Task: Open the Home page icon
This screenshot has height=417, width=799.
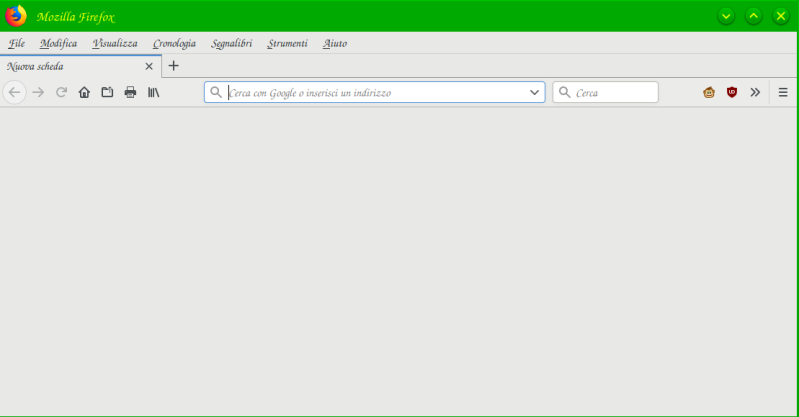Action: [x=84, y=92]
